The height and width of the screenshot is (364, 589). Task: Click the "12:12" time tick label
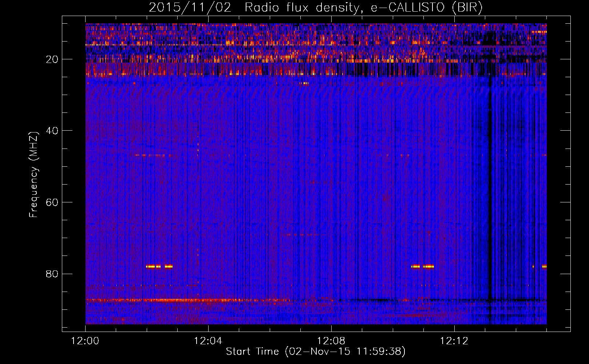pyautogui.click(x=454, y=341)
